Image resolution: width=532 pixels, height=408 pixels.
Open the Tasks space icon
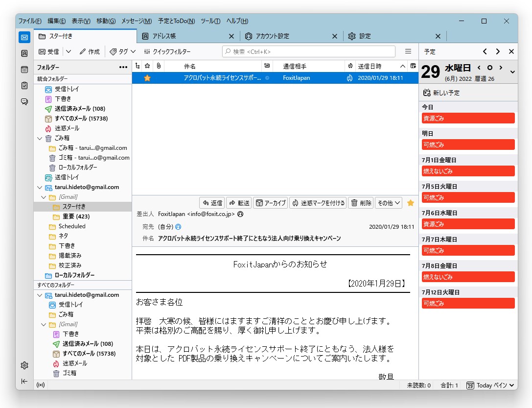pos(24,86)
